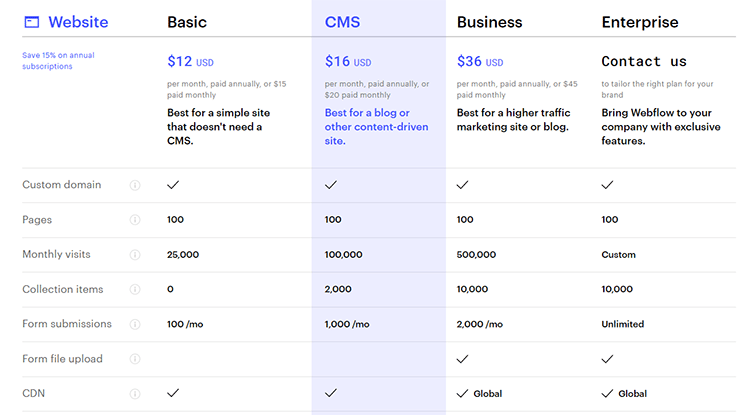Click the $16 USD CMS price
Image resolution: width=750 pixels, height=415 pixels.
(x=347, y=62)
